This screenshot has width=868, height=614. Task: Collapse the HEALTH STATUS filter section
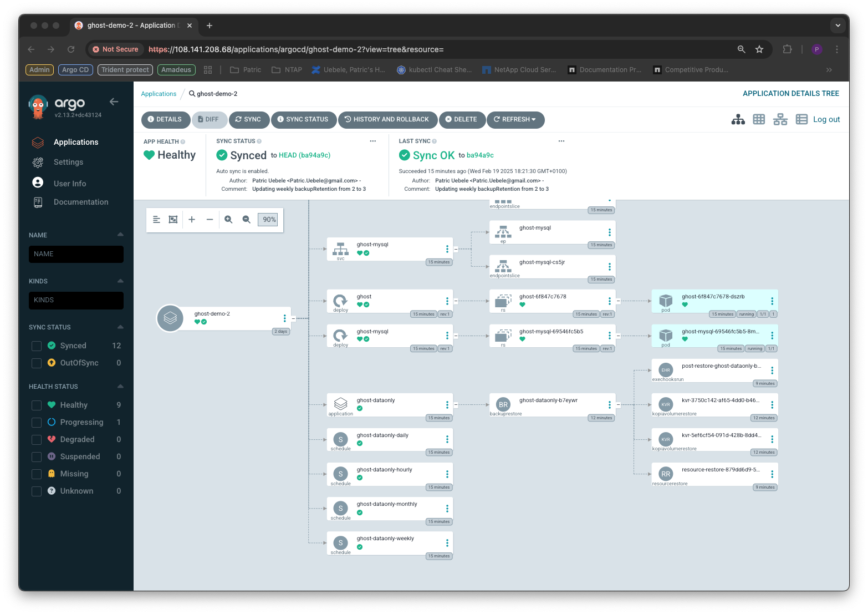click(x=120, y=386)
